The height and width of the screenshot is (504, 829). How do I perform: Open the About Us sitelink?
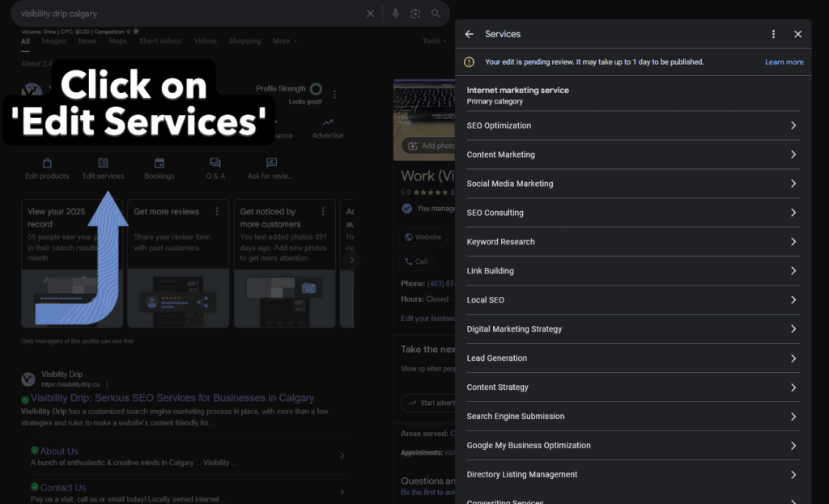(x=59, y=451)
